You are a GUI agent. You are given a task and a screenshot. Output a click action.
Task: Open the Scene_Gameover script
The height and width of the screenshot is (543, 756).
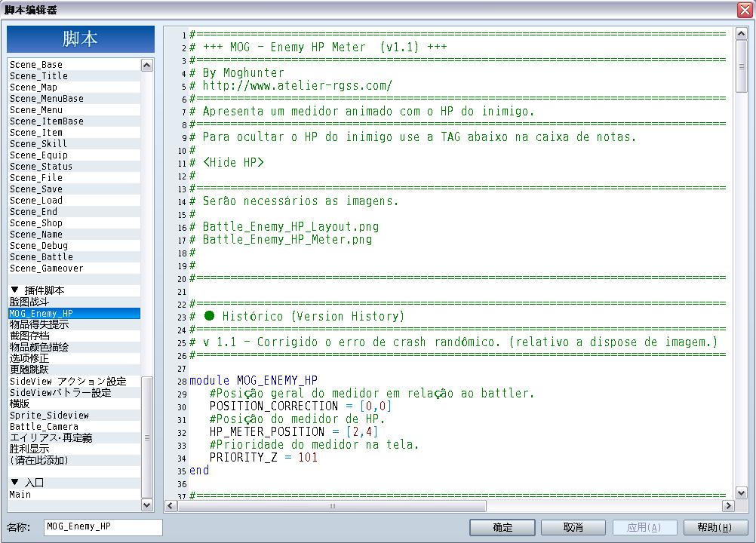pyautogui.click(x=74, y=268)
